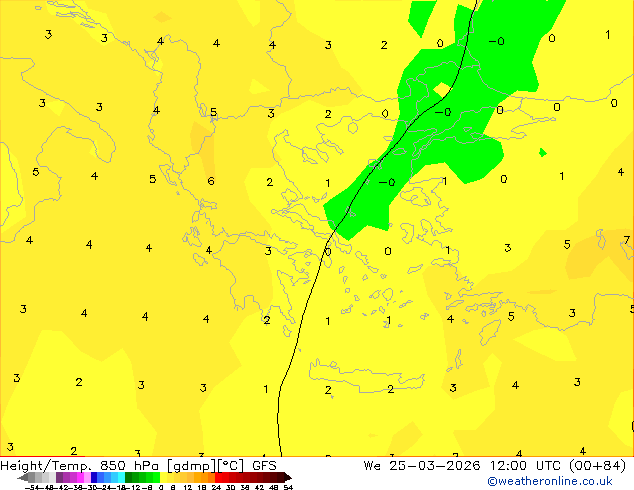
Task: Click the temperature value 6 on map
Action: point(211,181)
